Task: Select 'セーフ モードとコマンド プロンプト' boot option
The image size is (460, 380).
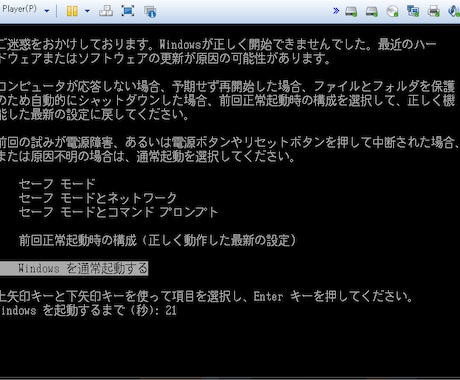Action: [118, 212]
